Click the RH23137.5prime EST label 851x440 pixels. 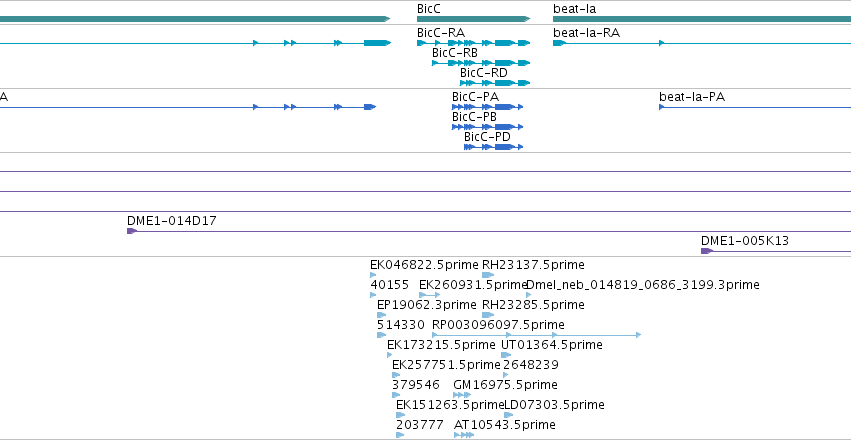coord(534,265)
